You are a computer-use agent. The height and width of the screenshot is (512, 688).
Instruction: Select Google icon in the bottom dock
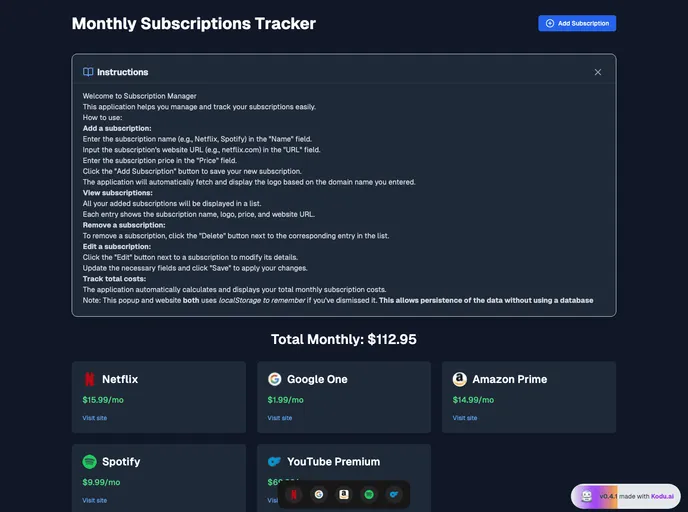(319, 494)
